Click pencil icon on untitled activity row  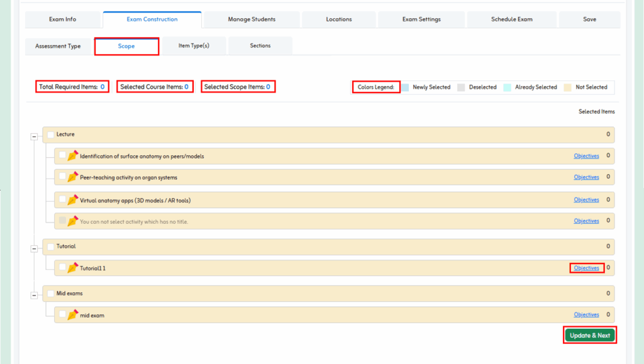point(72,221)
